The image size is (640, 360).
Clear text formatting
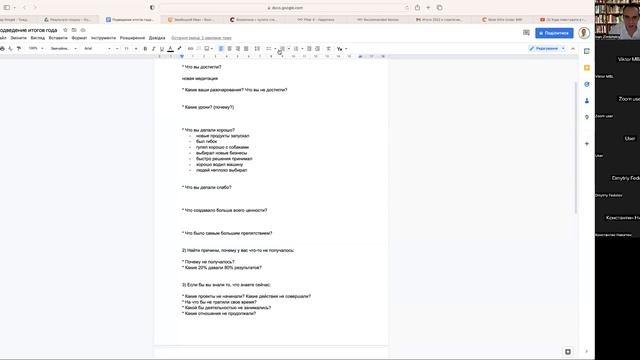click(x=328, y=49)
